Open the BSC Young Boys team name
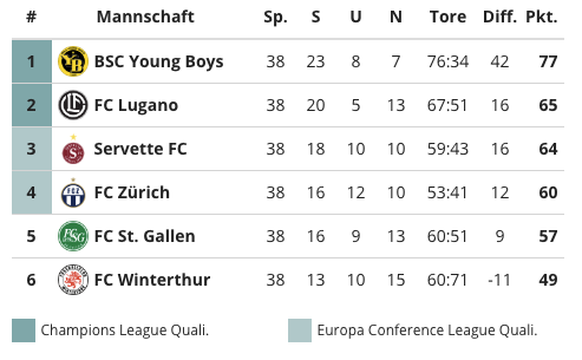582x360 pixels. tap(159, 62)
